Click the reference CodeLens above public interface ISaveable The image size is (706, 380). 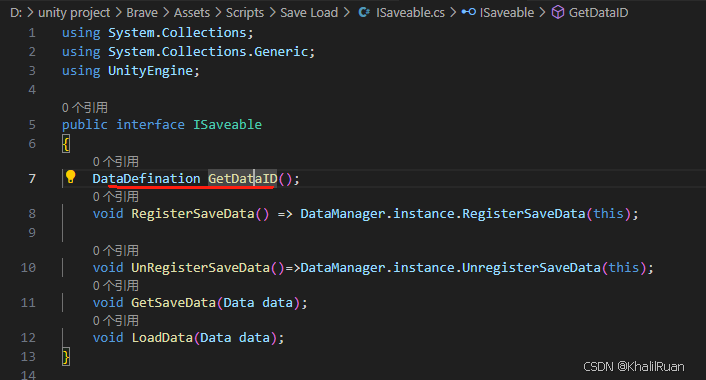point(85,108)
